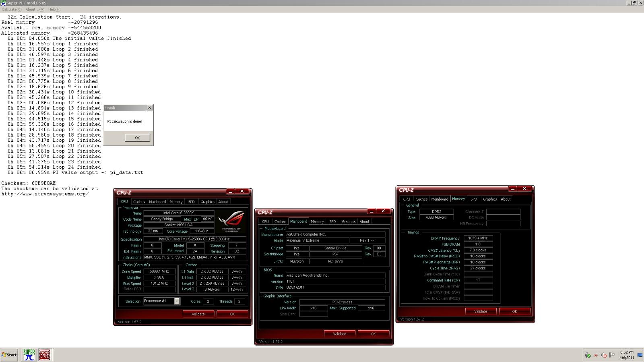Click the ROG CPU-Z taskbar icon

point(45,355)
